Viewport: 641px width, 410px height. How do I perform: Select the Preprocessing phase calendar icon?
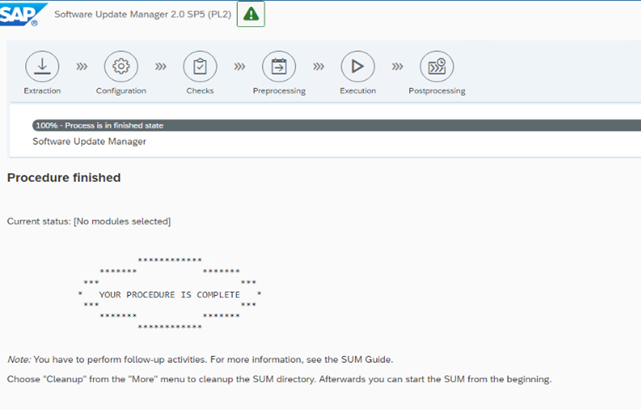[279, 66]
